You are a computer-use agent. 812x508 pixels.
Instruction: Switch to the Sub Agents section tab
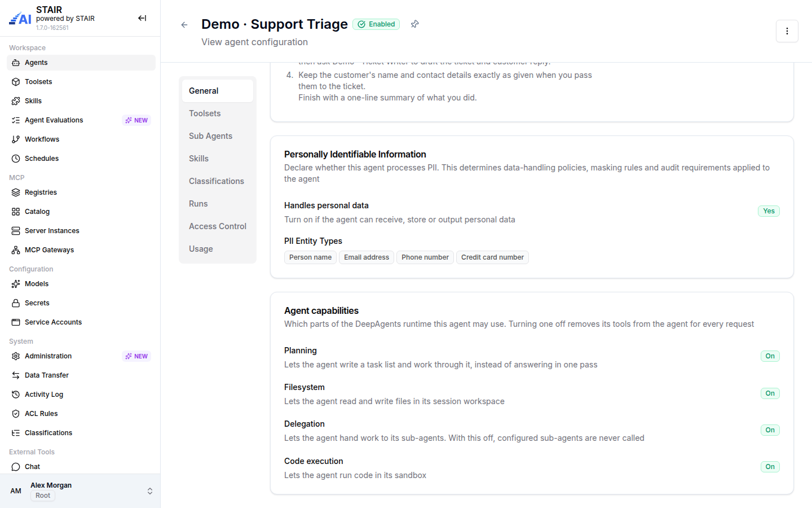tap(218, 136)
